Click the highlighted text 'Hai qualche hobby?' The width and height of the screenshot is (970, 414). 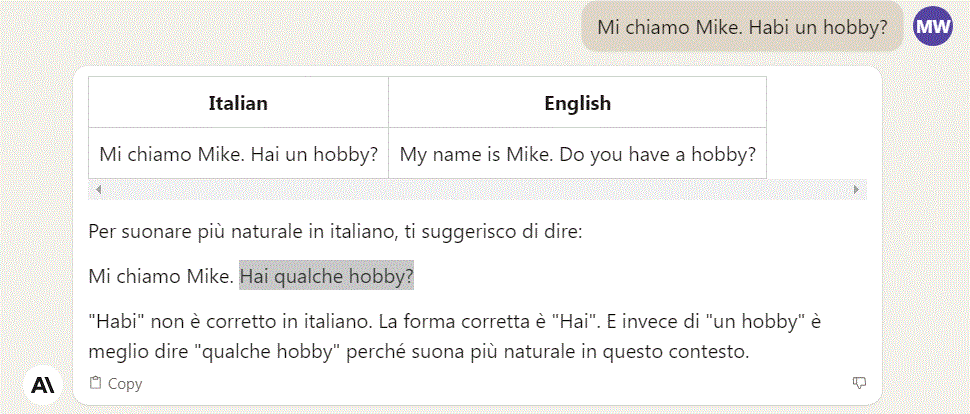click(x=327, y=276)
